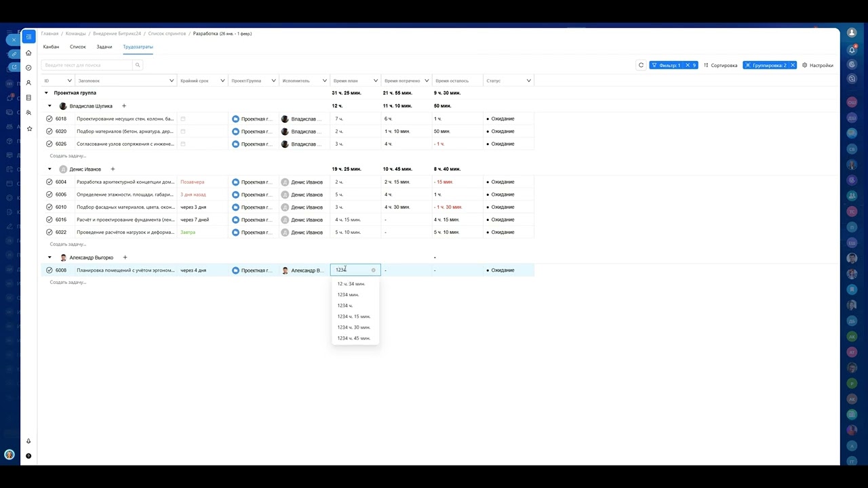Screen dimensions: 868x488
Task: Mark task 6018 as complete
Action: pyautogui.click(x=50, y=119)
